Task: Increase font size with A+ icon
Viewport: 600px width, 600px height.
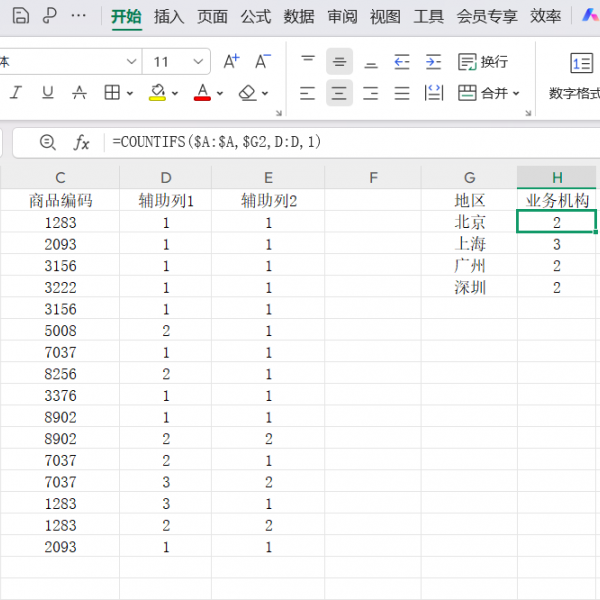Action: point(231,62)
